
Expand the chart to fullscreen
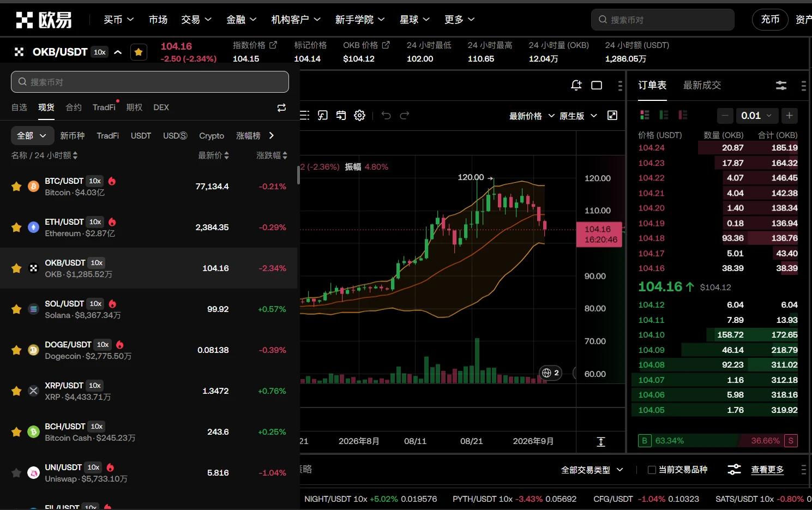pos(612,115)
